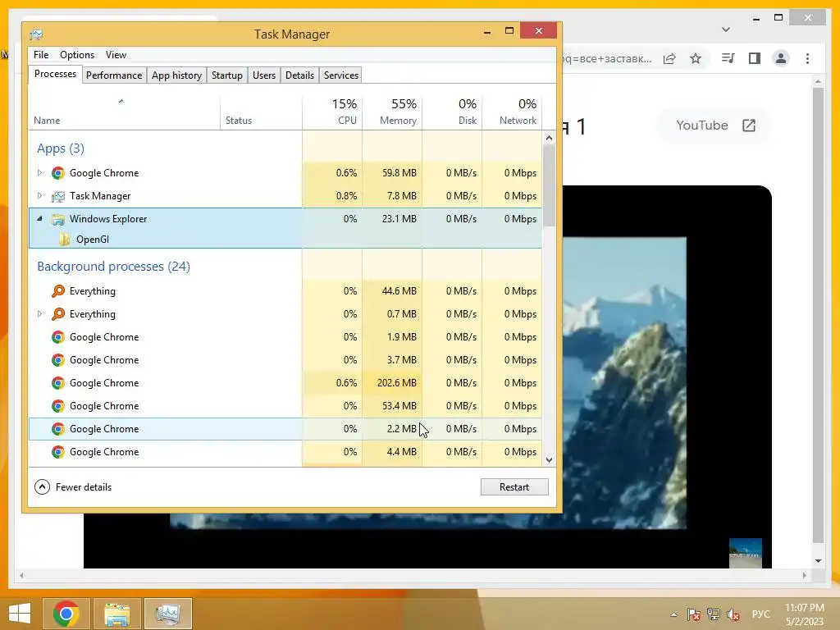Click the first Everything process magnifier icon
Screen dimensions: 840x630
58,291
